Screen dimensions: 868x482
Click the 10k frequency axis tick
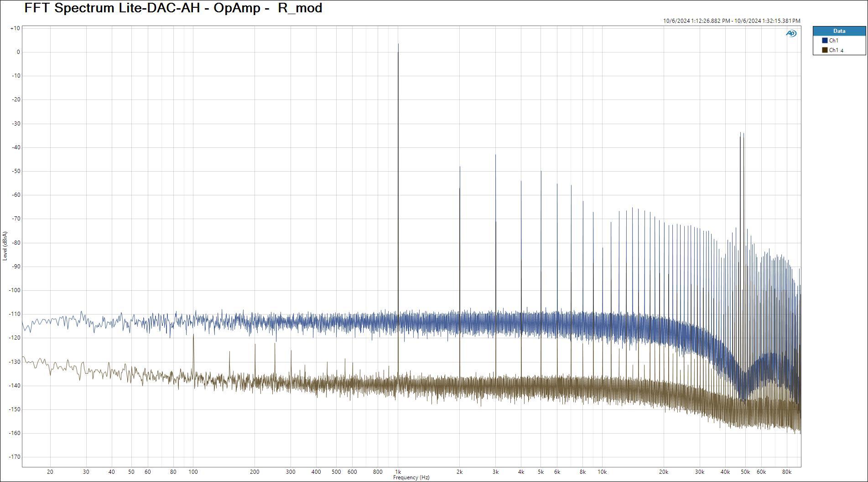pyautogui.click(x=602, y=472)
